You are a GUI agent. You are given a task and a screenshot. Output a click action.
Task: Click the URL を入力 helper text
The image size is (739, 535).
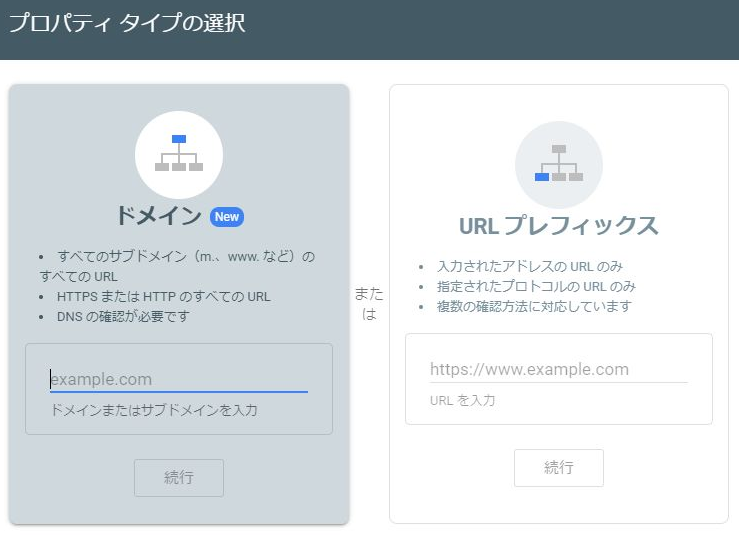coord(462,400)
